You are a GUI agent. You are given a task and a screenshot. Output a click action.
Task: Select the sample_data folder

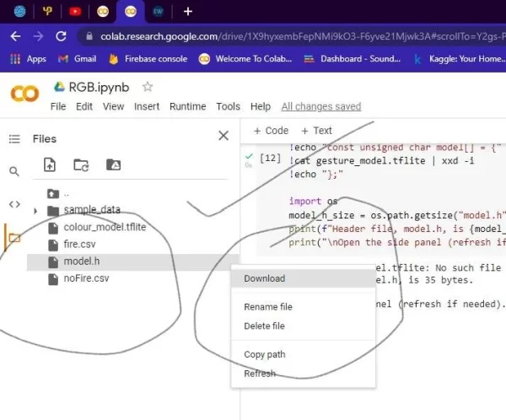[92, 210]
